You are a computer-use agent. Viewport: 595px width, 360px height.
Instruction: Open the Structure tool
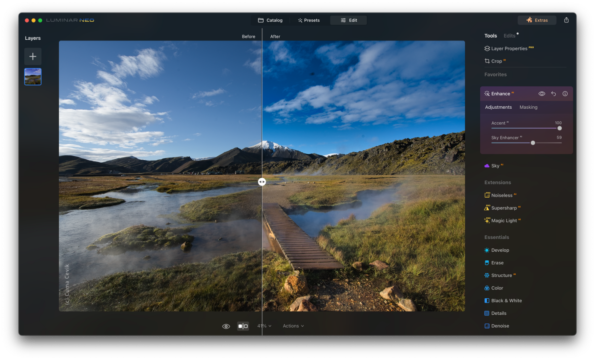500,275
